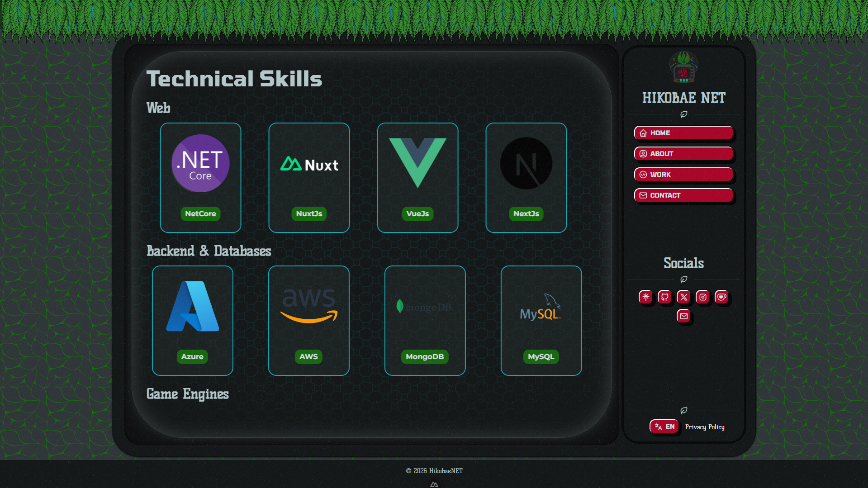Open the ABOUT menu item
Viewport: 868px width, 488px height.
pyautogui.click(x=683, y=154)
